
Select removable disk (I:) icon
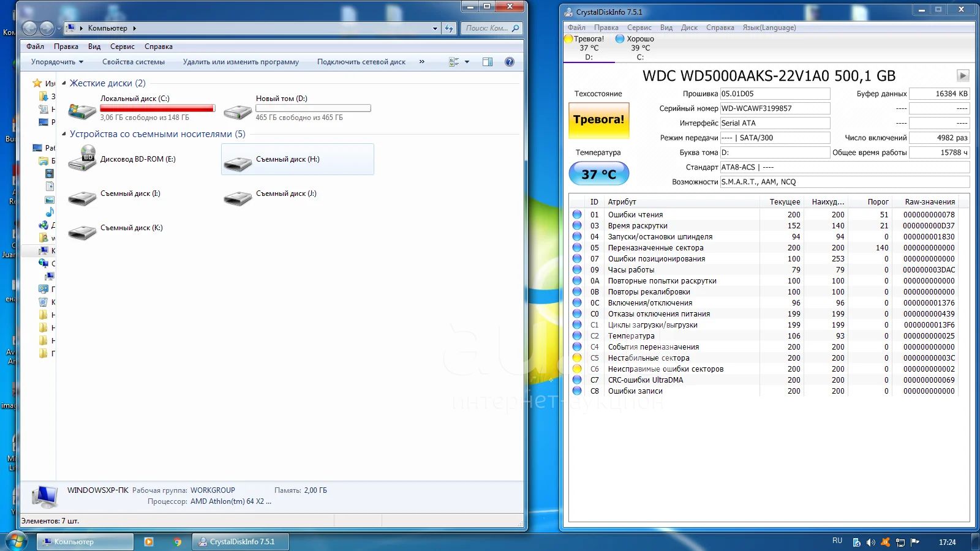click(x=82, y=197)
